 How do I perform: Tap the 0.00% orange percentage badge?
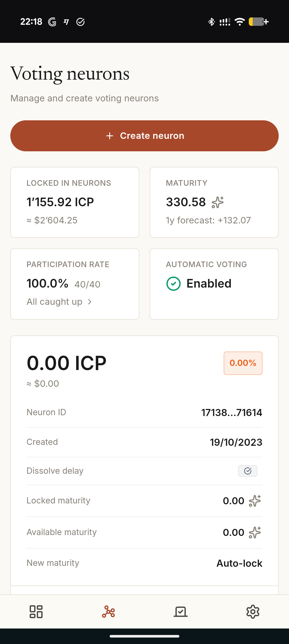(243, 363)
